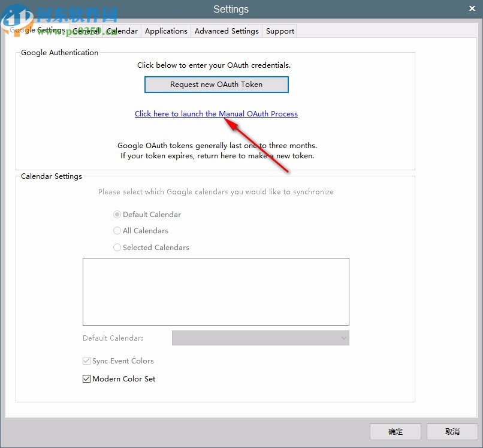Select the Default Calendar radio button

click(x=117, y=214)
